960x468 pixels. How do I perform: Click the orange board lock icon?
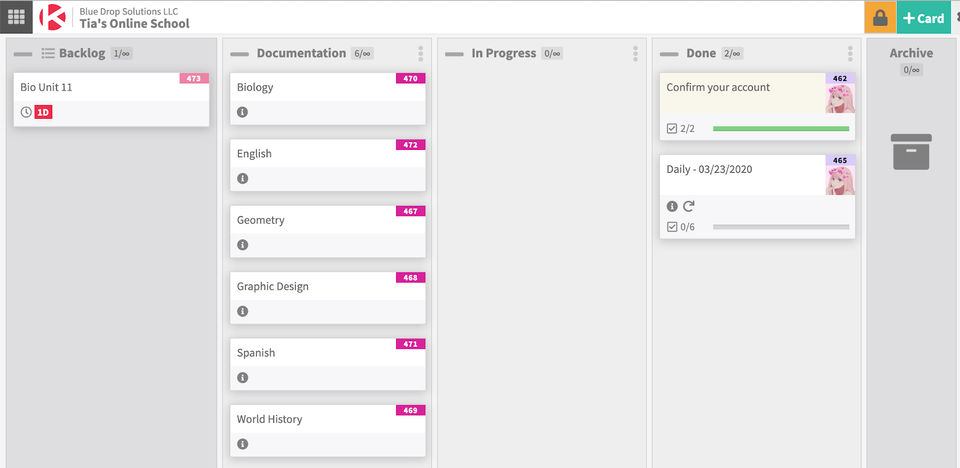click(880, 18)
